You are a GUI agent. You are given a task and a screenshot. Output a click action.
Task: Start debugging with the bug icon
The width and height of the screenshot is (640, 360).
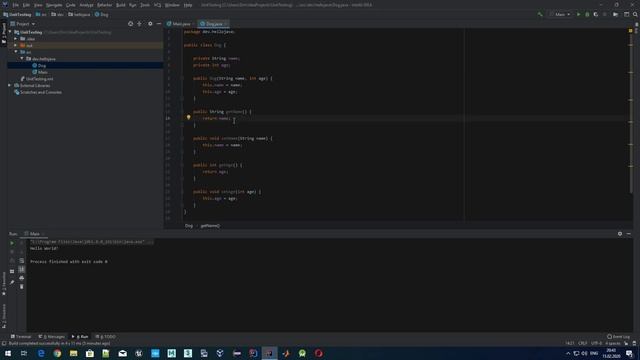(x=587, y=14)
